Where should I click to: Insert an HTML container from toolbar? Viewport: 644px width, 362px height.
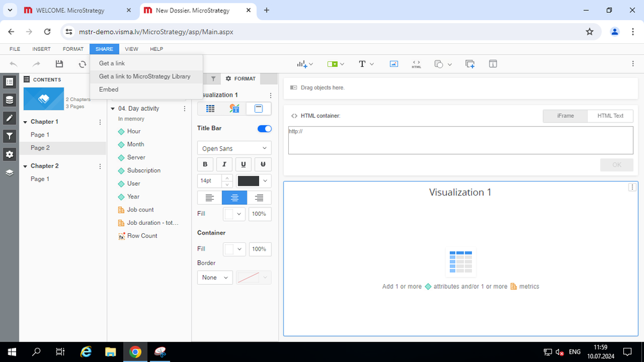coord(416,64)
